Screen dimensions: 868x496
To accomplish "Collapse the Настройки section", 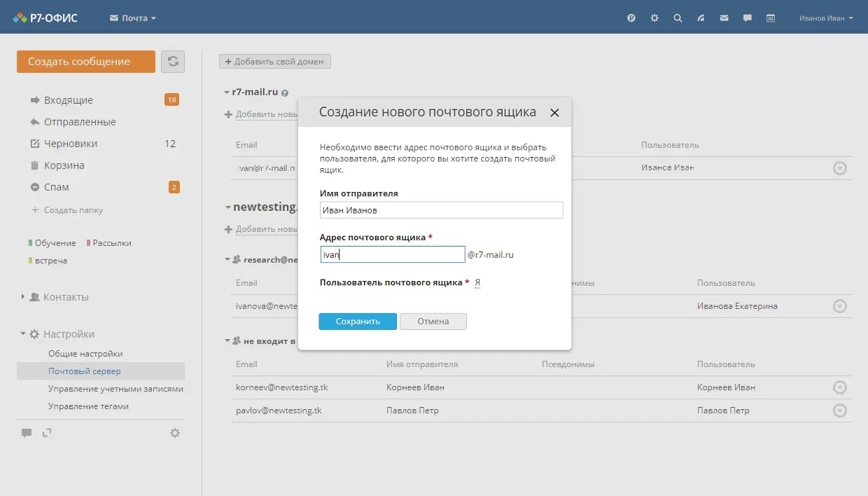I will point(68,334).
